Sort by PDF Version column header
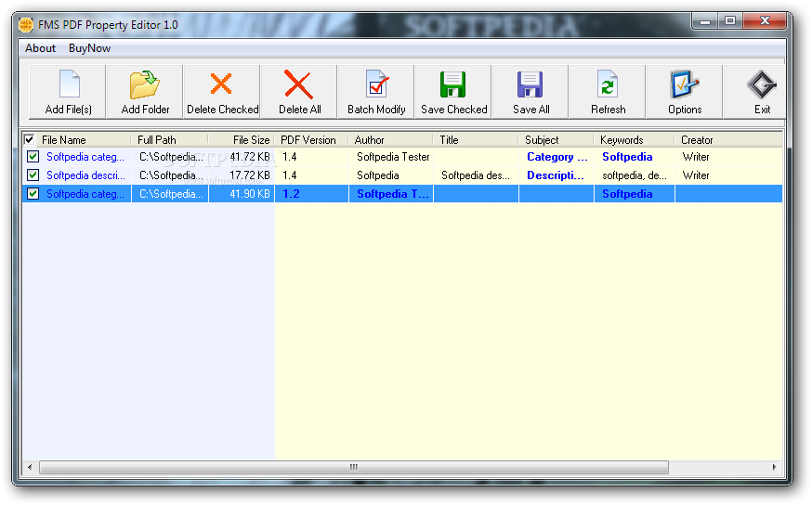812x505 pixels. 311,139
